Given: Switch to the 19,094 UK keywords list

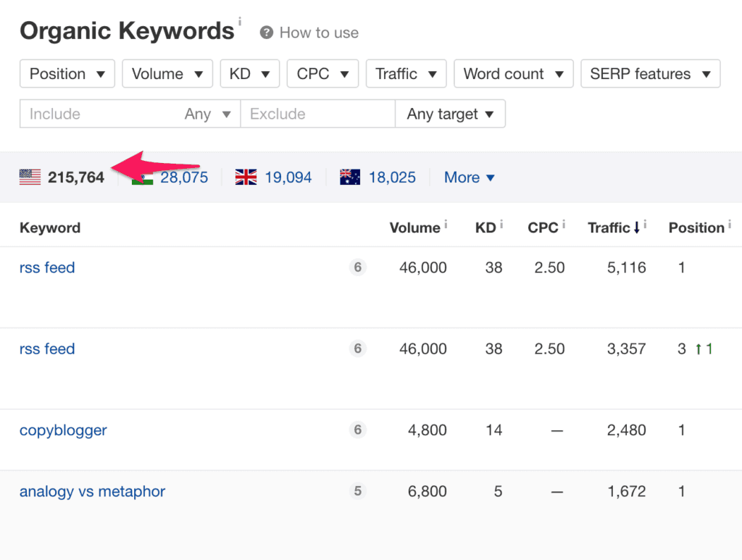Looking at the screenshot, I should 288,177.
